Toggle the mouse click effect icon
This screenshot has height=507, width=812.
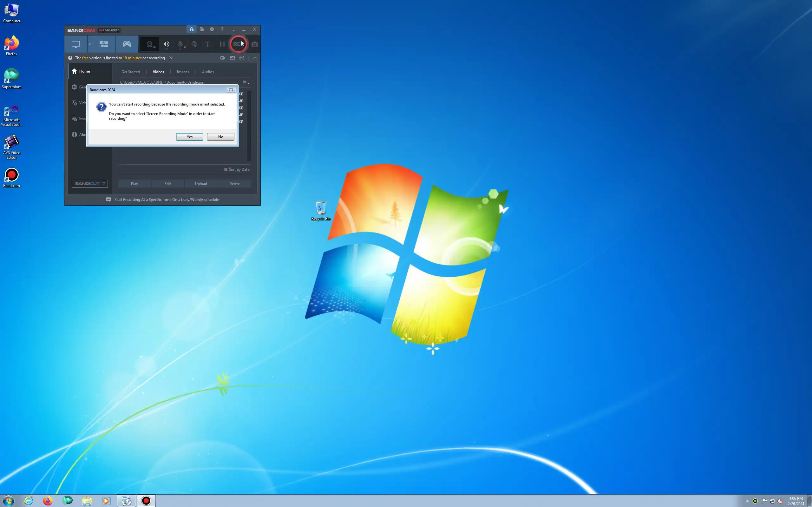pos(194,44)
